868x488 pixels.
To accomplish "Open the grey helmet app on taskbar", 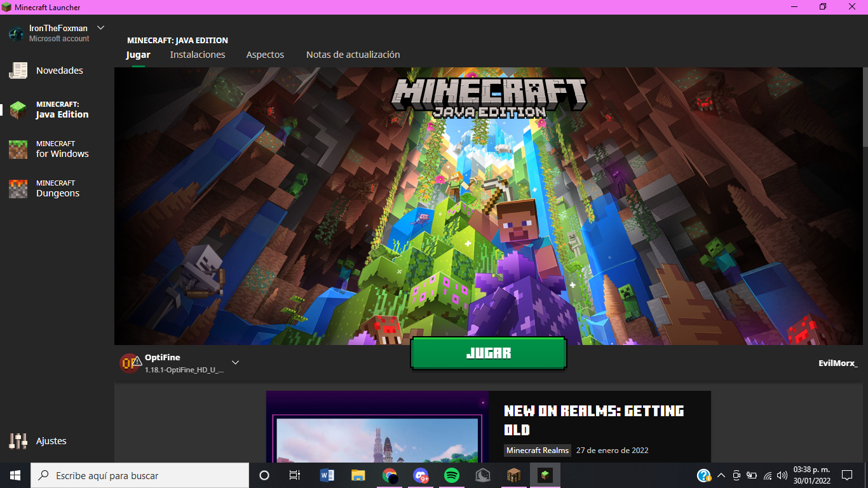I will pos(483,475).
